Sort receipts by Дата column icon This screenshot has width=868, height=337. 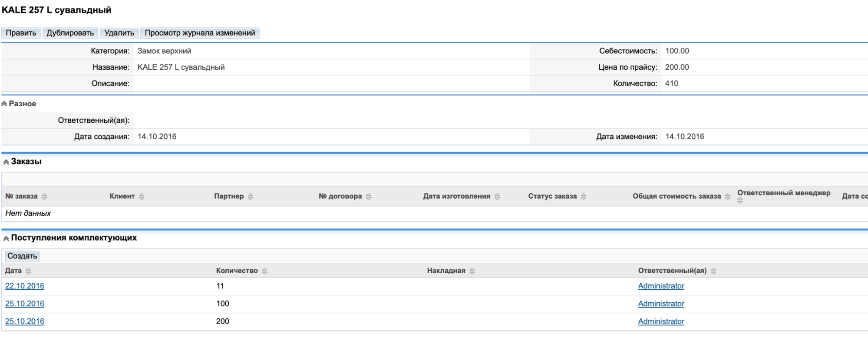tap(29, 271)
